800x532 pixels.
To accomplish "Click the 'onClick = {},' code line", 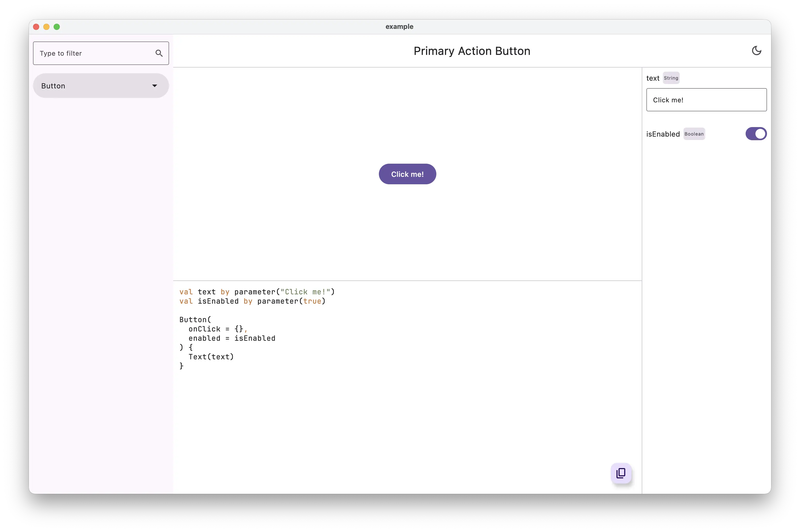I will point(218,329).
